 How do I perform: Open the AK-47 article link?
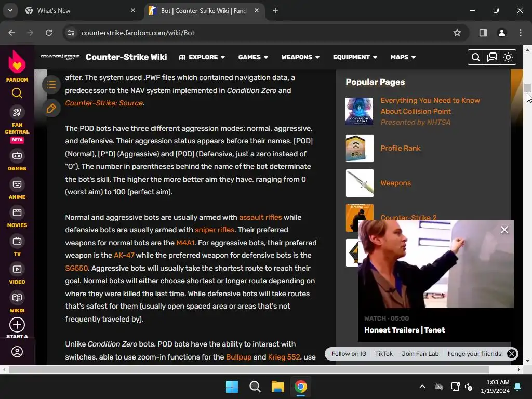[x=124, y=255]
